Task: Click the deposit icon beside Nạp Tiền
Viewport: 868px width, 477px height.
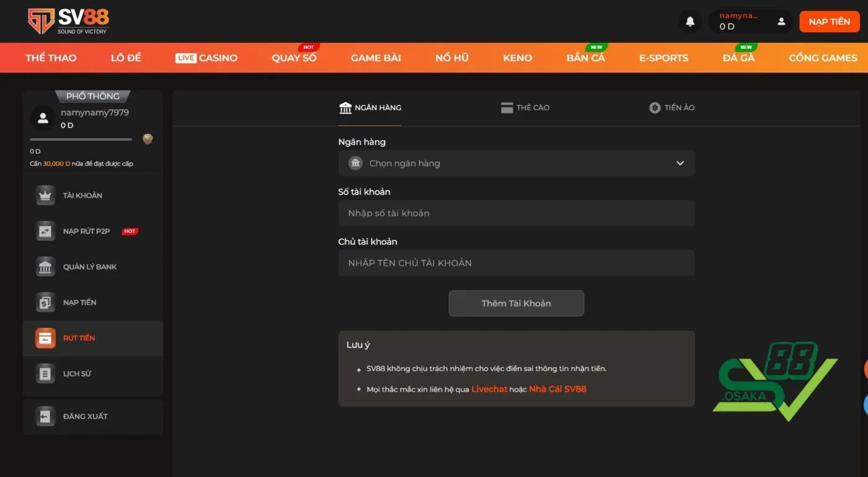Action: pyautogui.click(x=45, y=302)
